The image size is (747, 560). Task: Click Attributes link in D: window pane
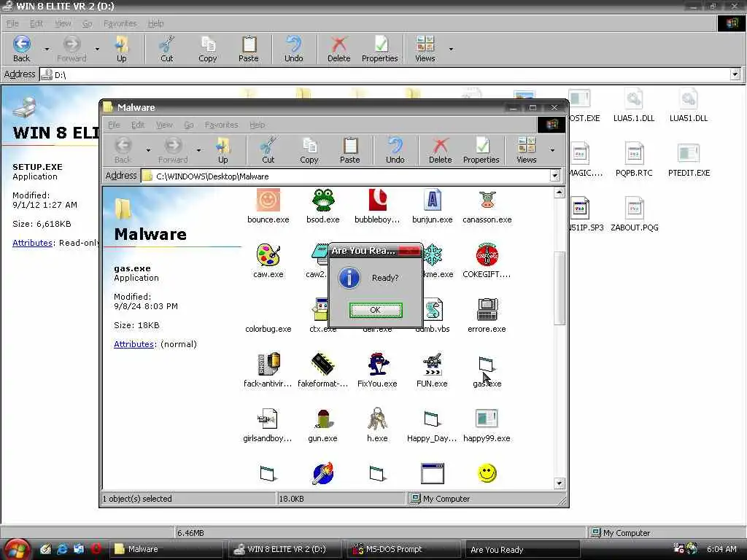32,243
